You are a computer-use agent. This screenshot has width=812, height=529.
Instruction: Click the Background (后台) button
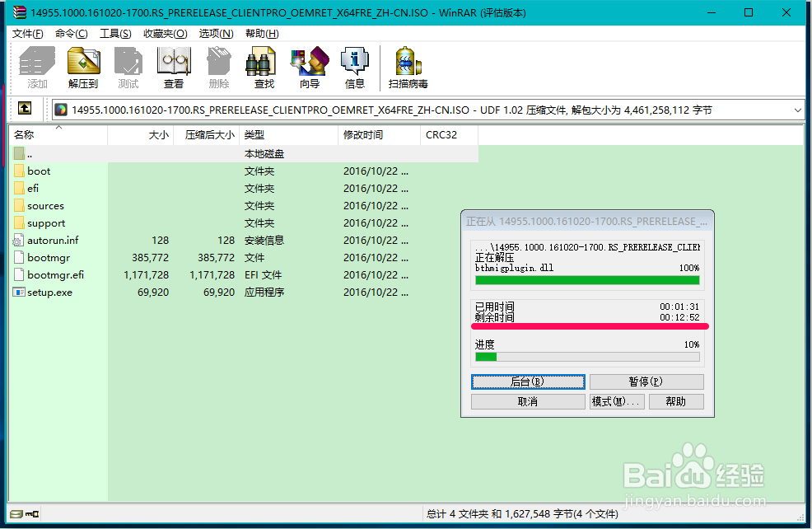click(528, 382)
